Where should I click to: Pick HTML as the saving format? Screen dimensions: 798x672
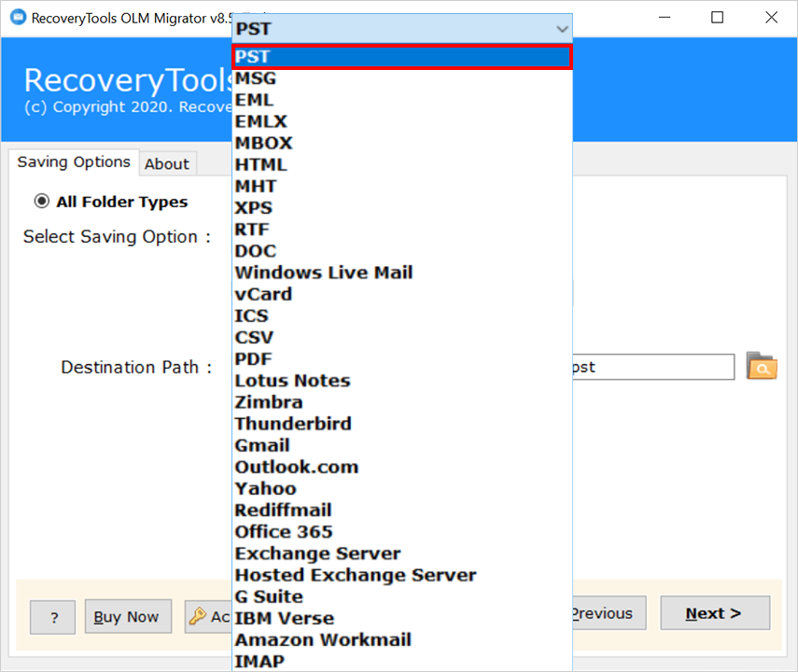(x=402, y=164)
